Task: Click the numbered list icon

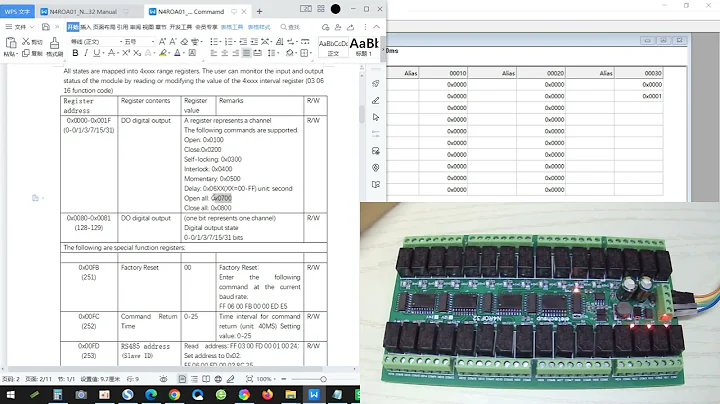Action: pyautogui.click(x=229, y=41)
